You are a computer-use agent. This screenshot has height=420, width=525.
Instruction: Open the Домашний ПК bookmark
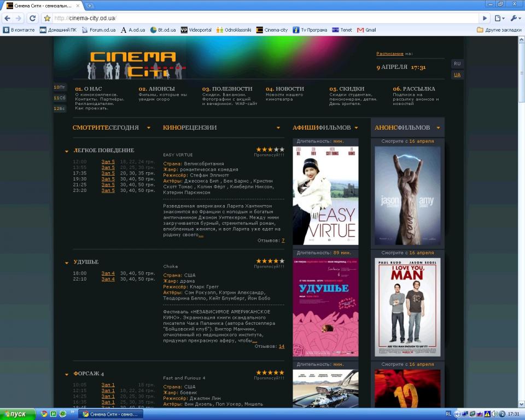pyautogui.click(x=59, y=30)
